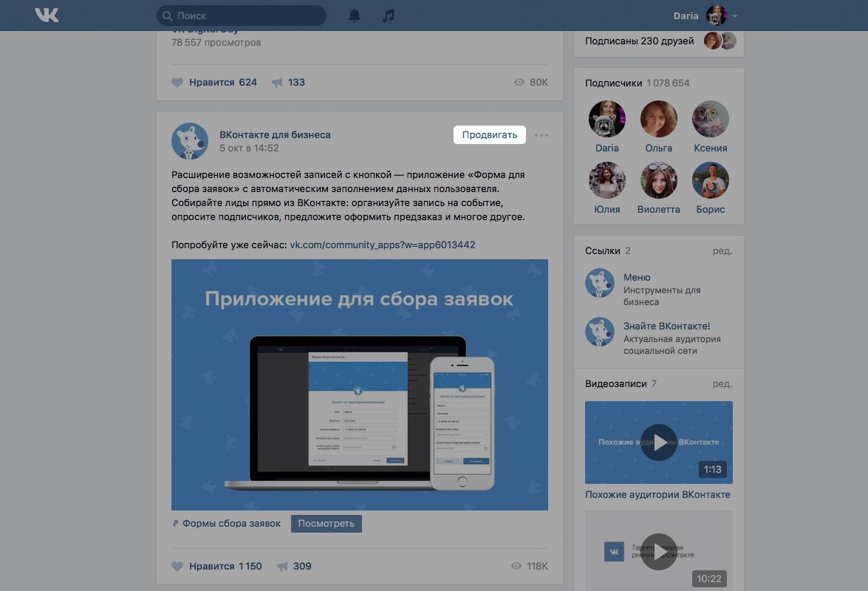This screenshot has width=868, height=591.
Task: Open the post options three-dot menu
Action: pyautogui.click(x=541, y=135)
